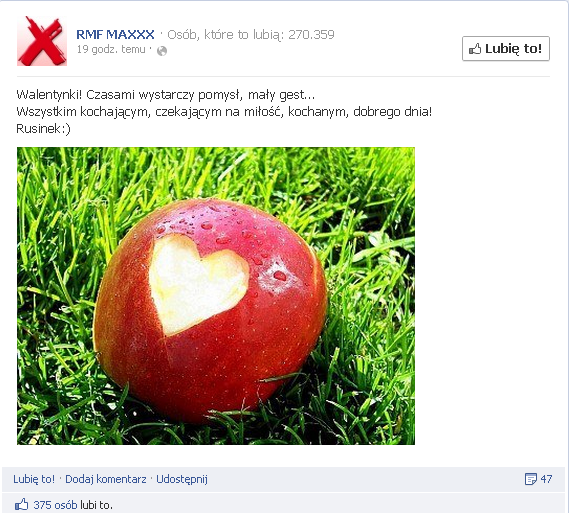
Task: Click the "lubi to." text after 375 osób
Action: click(96, 505)
